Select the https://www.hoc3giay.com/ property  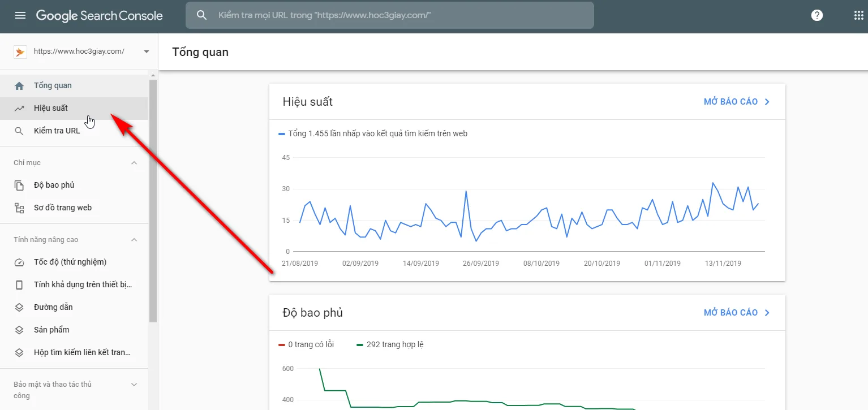coord(79,51)
